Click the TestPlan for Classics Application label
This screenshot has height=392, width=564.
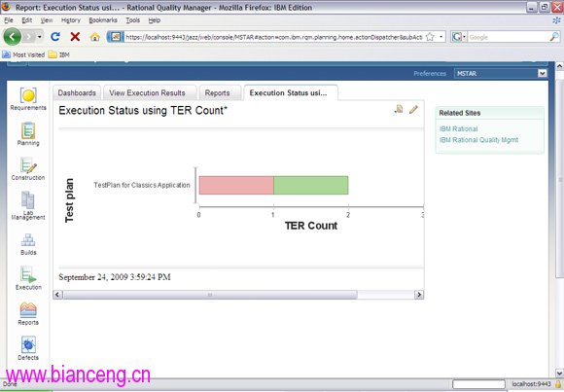pyautogui.click(x=142, y=186)
